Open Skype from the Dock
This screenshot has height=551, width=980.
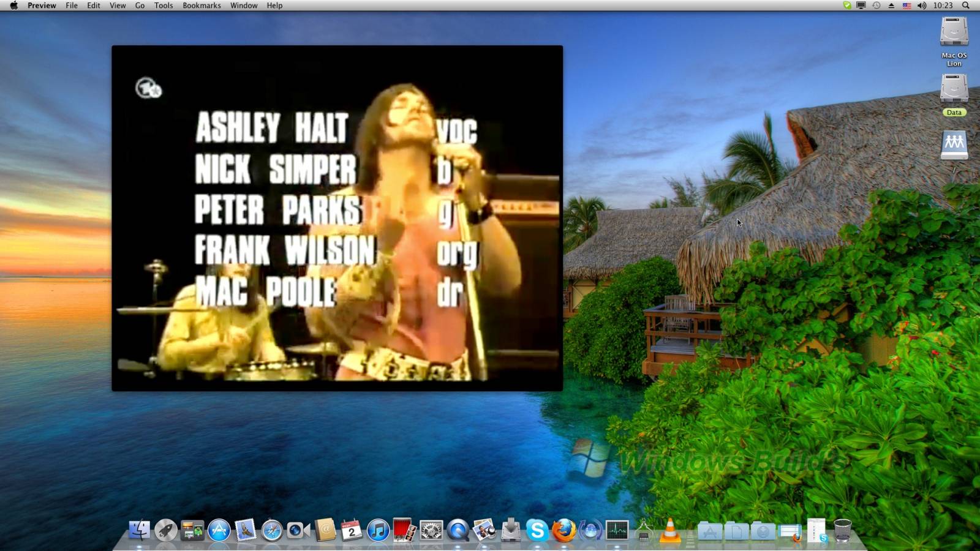point(537,530)
